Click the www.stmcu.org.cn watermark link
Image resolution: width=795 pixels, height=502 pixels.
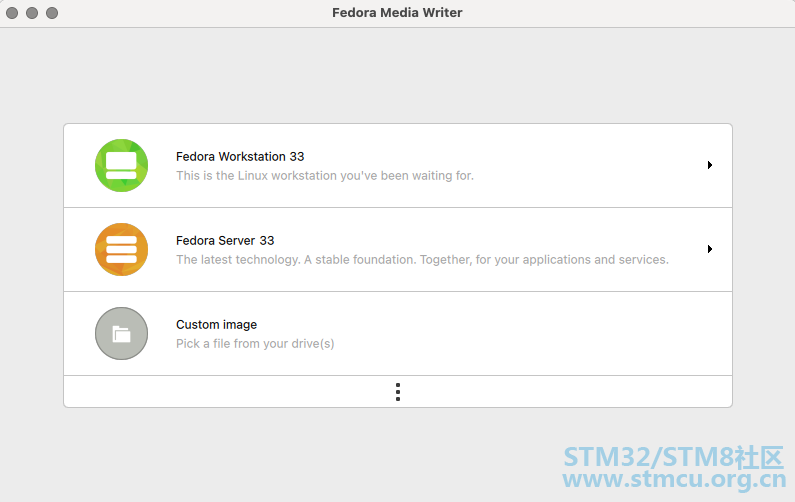click(x=674, y=479)
